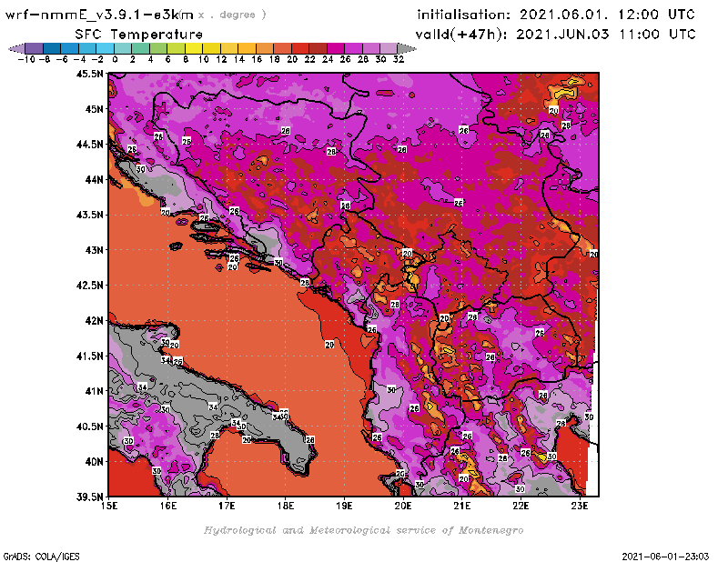Screen dimensions: 728x562
Task: Click legend swatch between 24 and 26
Action: click(336, 48)
